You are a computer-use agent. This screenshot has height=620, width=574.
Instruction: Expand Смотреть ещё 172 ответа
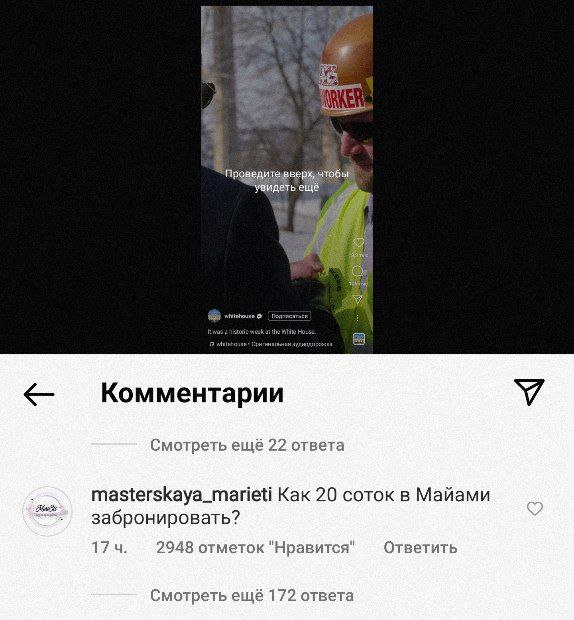coord(252,595)
